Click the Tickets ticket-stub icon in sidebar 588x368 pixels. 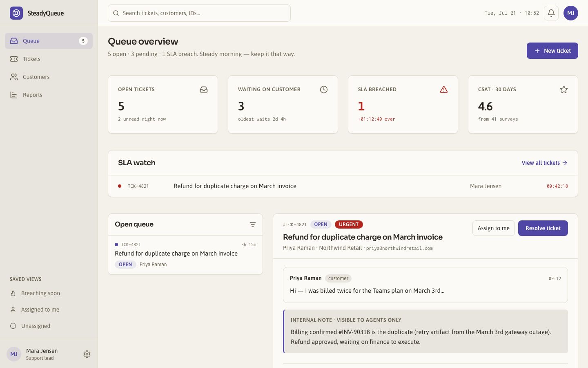[14, 59]
